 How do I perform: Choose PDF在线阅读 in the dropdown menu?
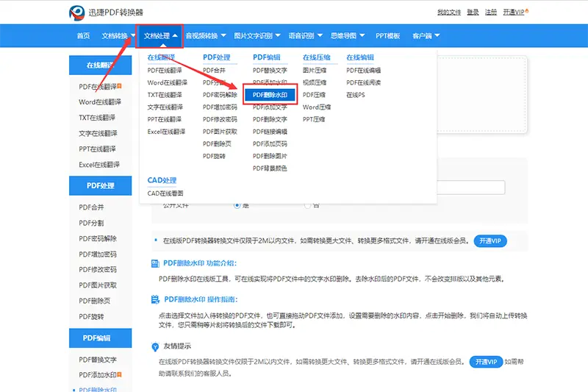[x=363, y=82]
